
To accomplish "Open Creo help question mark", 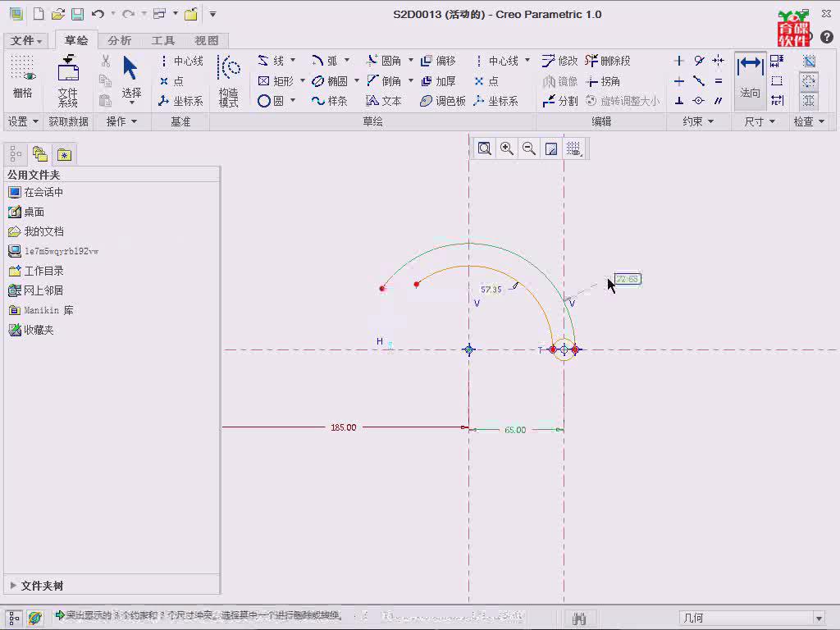I will 827,37.
